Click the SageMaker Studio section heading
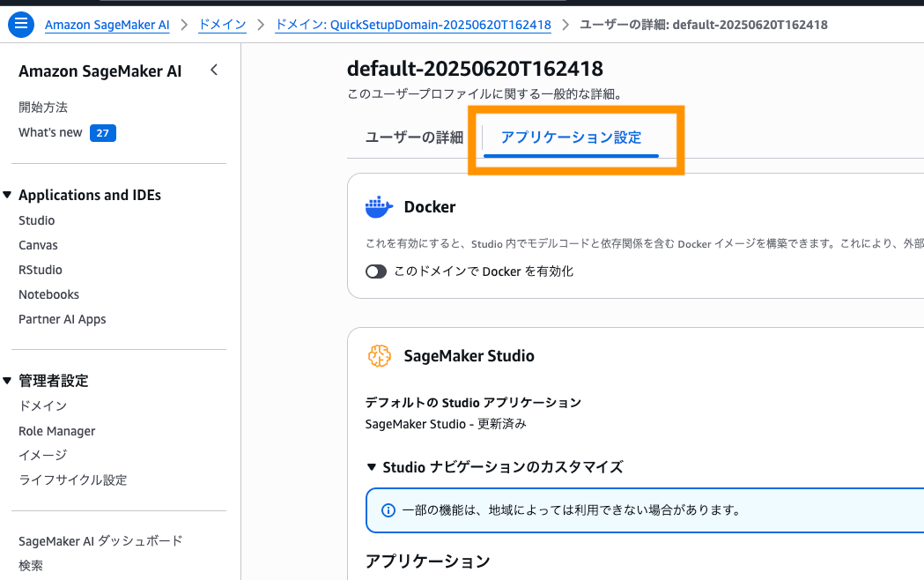This screenshot has height=580, width=924. point(469,356)
